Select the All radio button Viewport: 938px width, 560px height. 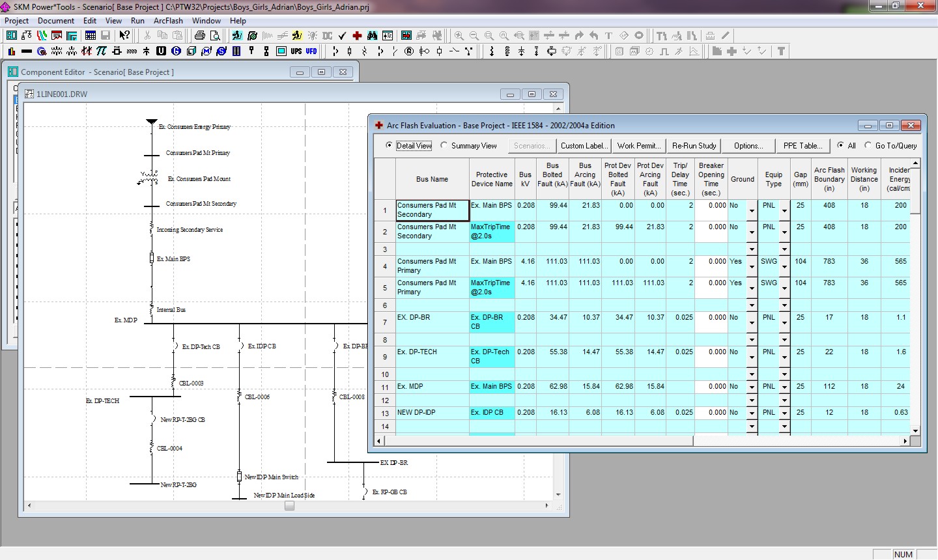point(841,145)
